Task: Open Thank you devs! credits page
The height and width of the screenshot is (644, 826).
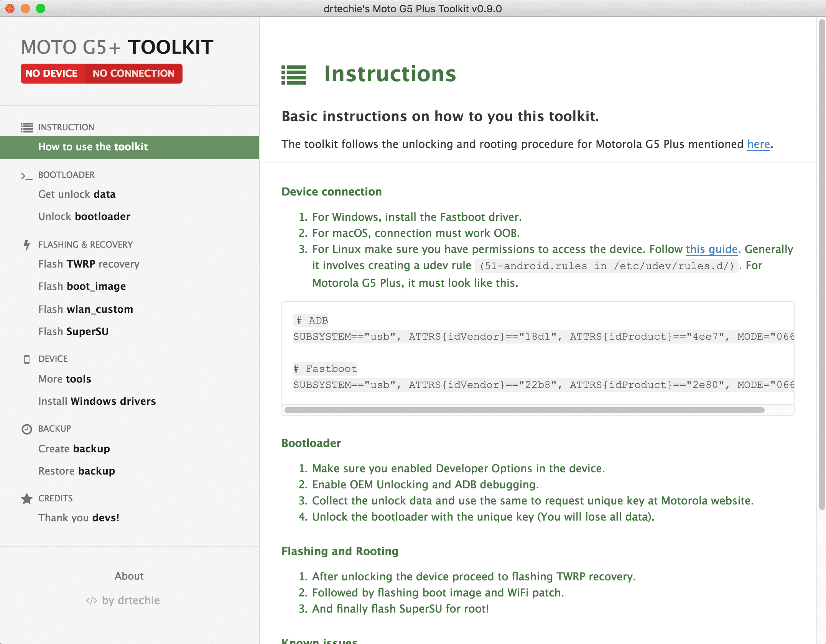Action: click(x=79, y=517)
